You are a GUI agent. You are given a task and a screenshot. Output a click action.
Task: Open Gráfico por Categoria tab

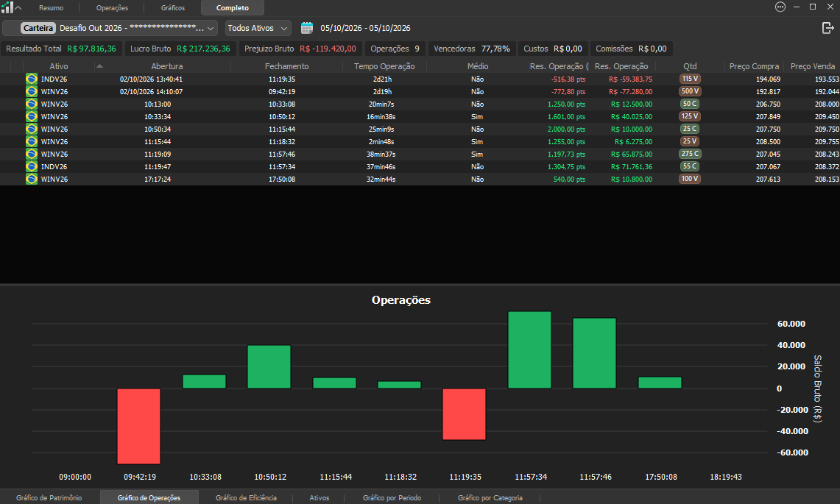(x=490, y=497)
